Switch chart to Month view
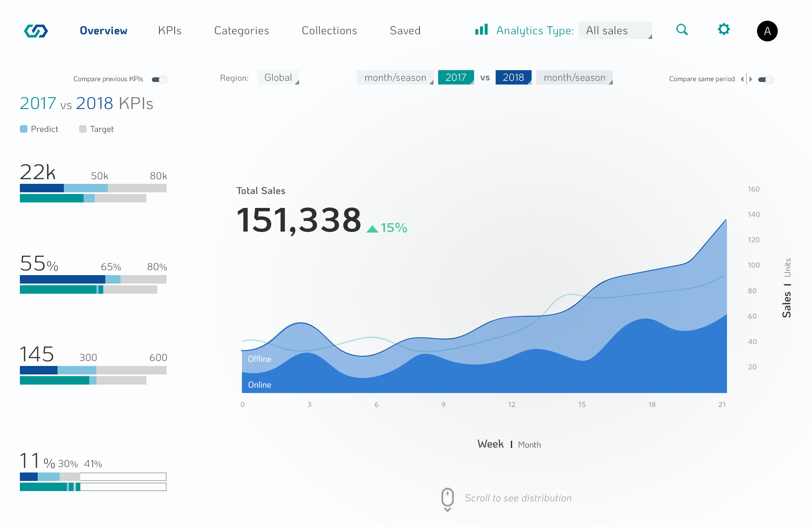Screen dimensions: 812x527 click(x=529, y=445)
